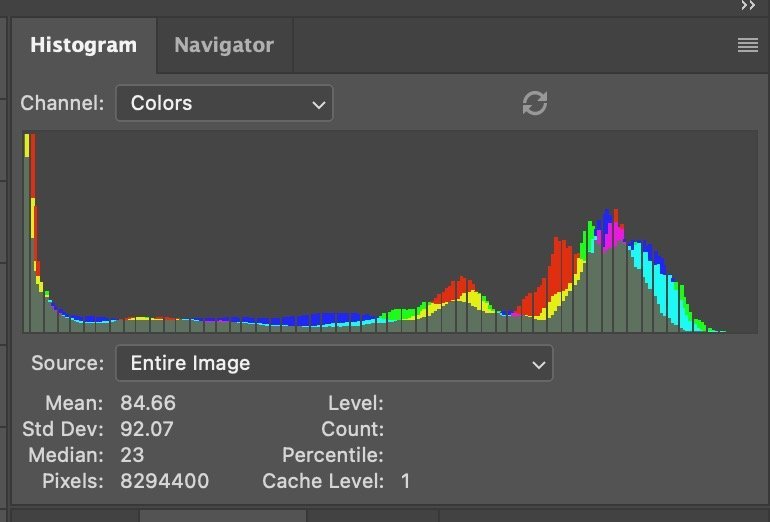Click the uncached refresh icon
770x522 pixels.
pos(535,103)
